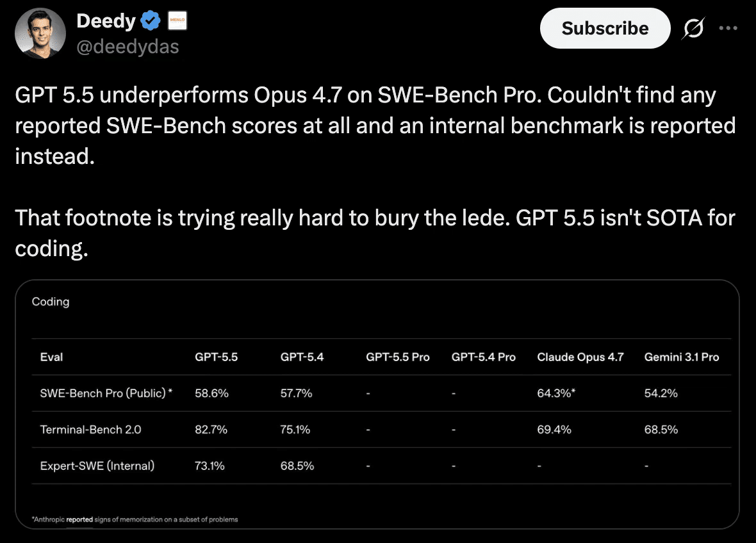Click the "Terminal-Bench 2.0" row label

(90, 430)
